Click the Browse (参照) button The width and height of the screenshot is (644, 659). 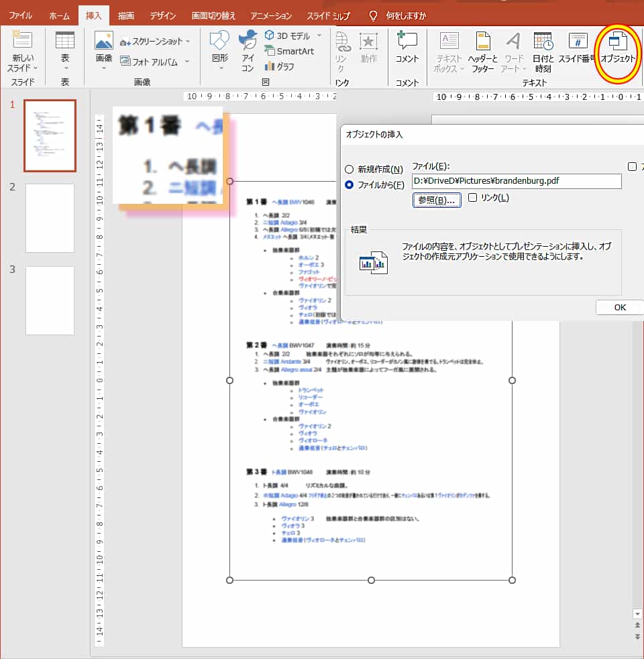click(437, 200)
